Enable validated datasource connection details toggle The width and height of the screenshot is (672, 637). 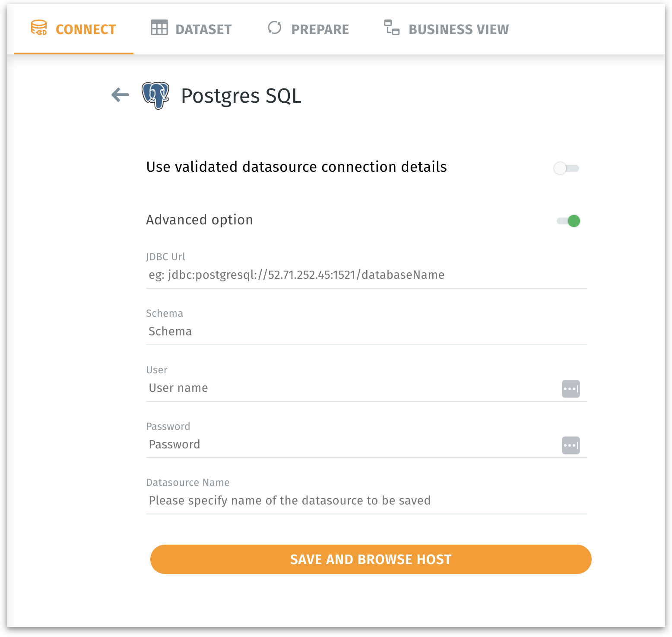566,168
